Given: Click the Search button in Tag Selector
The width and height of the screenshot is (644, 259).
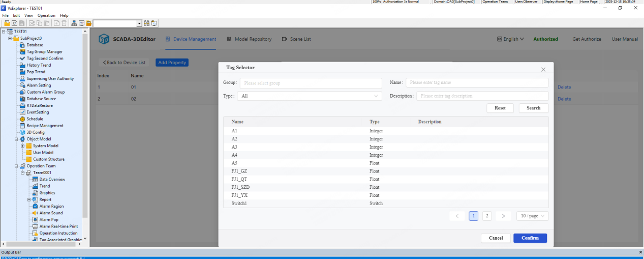Looking at the screenshot, I should pos(533,108).
